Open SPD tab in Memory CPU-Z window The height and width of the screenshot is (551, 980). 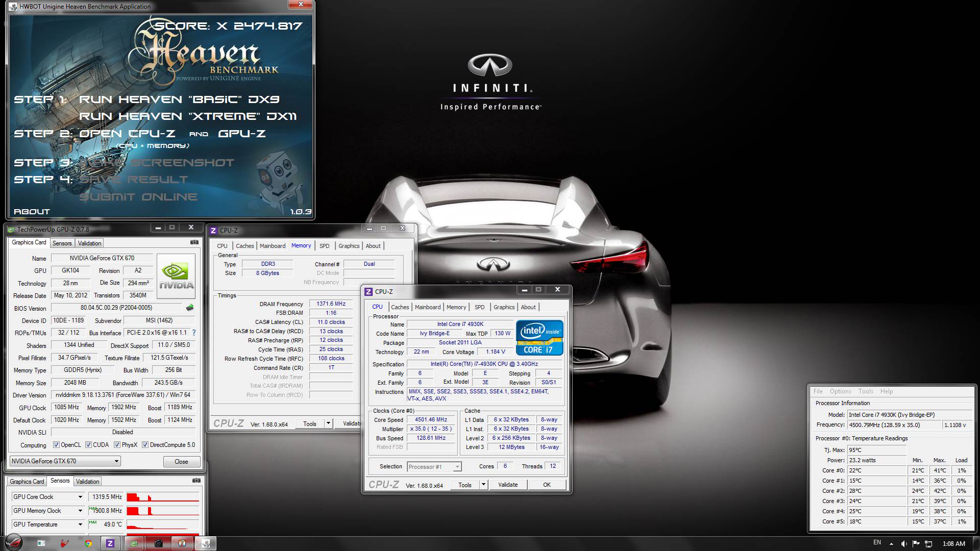pos(325,246)
